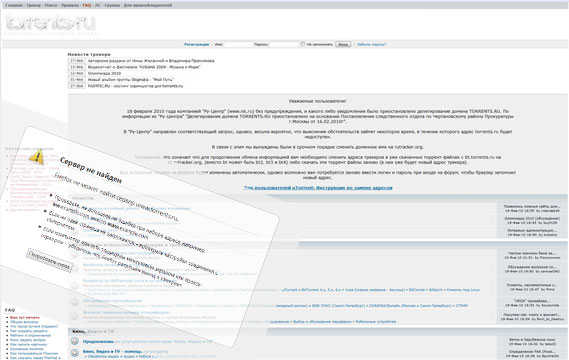
Task: Focus the 'Пароль' password field
Action: click(284, 44)
